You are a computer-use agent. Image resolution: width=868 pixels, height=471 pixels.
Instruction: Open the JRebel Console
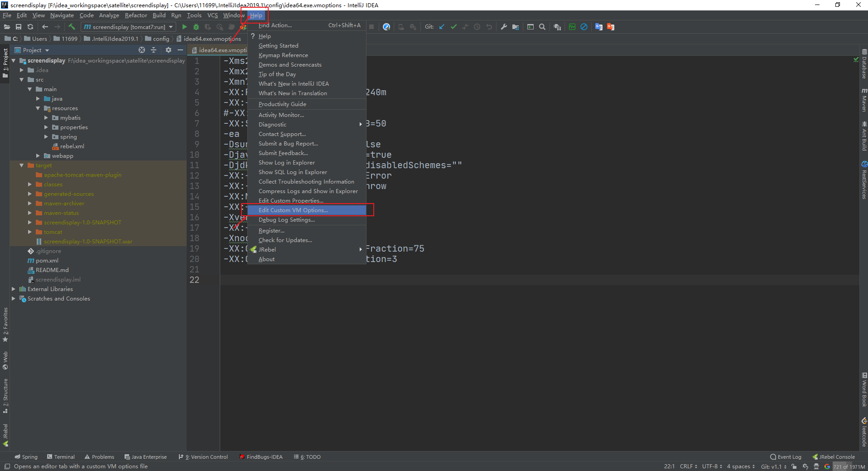point(834,457)
